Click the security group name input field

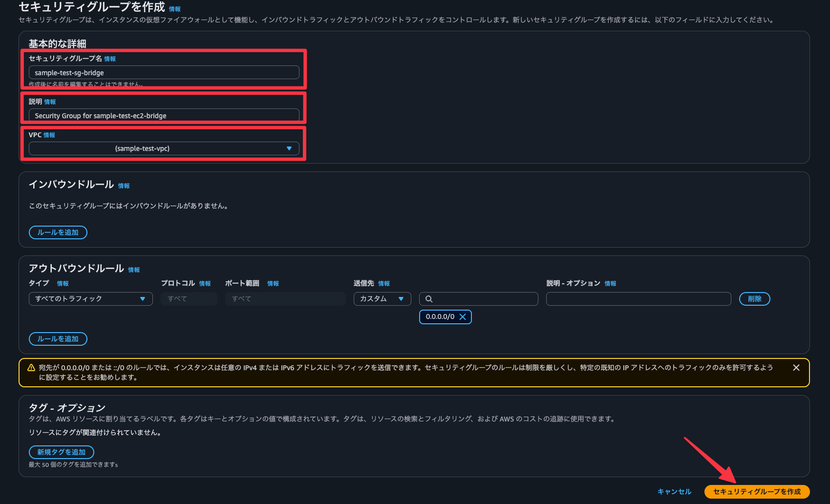coord(164,73)
